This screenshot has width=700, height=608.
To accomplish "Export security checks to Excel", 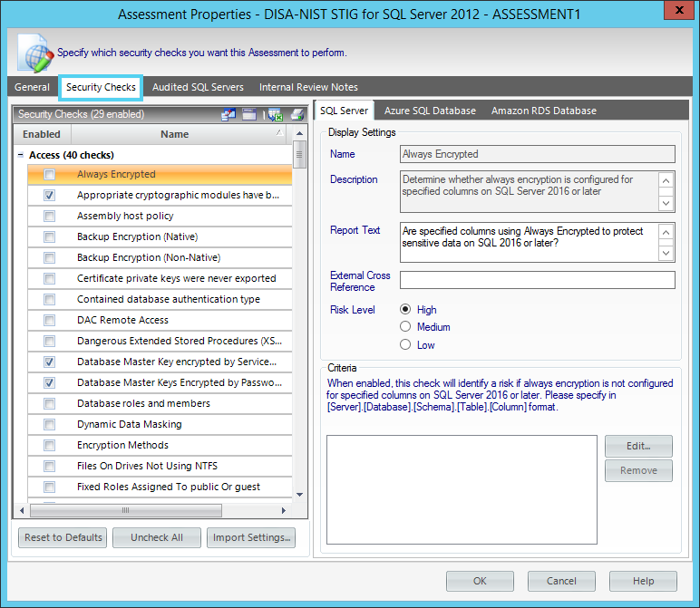I will pyautogui.click(x=275, y=114).
